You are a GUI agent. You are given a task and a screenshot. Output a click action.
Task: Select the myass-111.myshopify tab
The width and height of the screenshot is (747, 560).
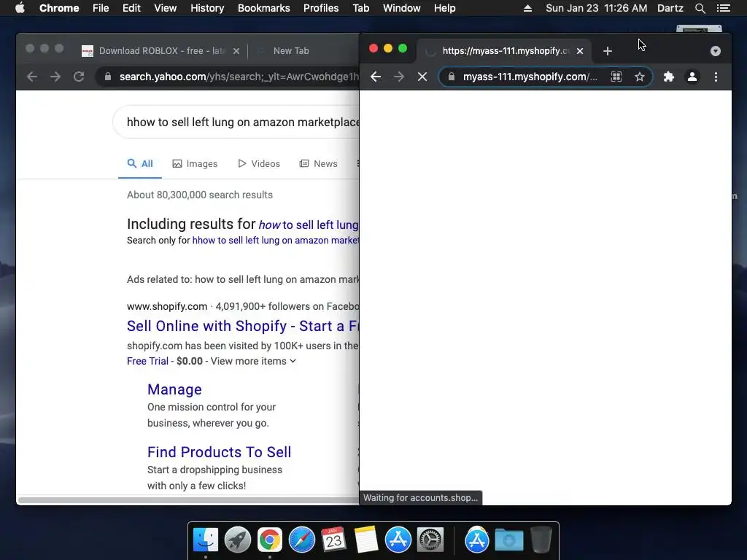click(505, 50)
